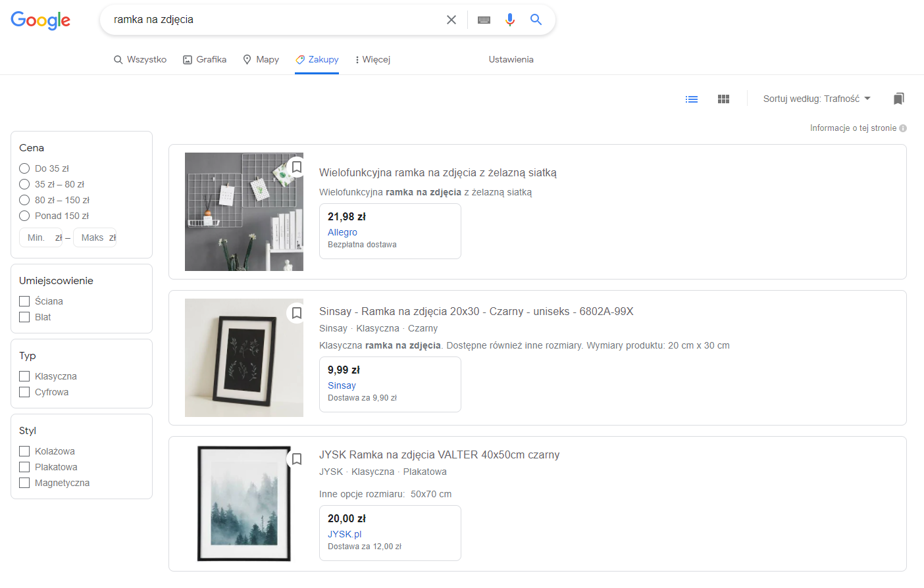Viewport: 924px width, 588px height.
Task: Open Sortuj według: Trafność dropdown
Action: [817, 99]
